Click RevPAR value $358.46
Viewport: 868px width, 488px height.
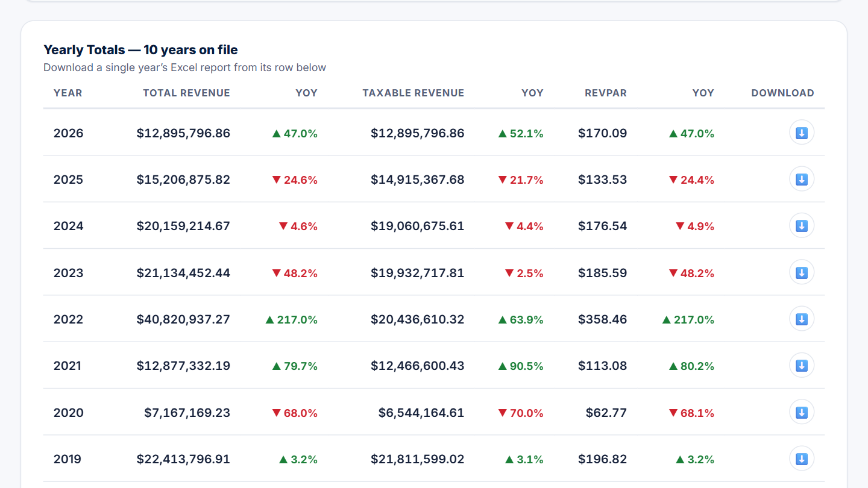(x=603, y=319)
